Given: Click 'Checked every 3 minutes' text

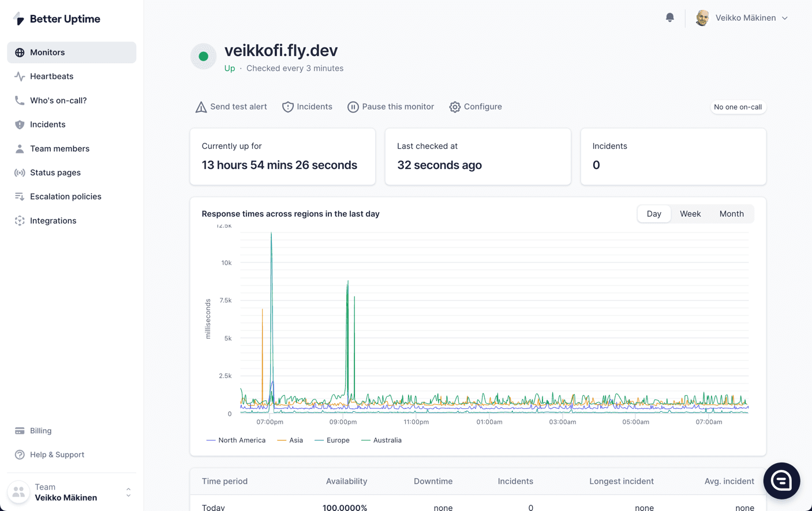Looking at the screenshot, I should click(295, 69).
